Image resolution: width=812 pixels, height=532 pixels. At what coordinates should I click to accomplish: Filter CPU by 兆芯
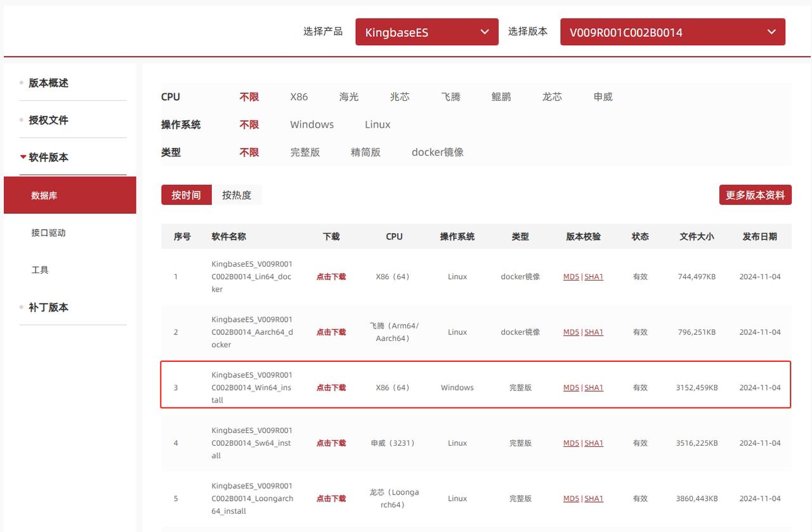pos(400,97)
